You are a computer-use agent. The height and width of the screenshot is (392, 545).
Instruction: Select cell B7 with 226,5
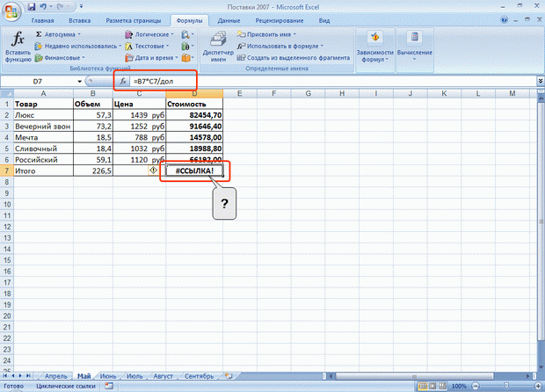point(93,171)
